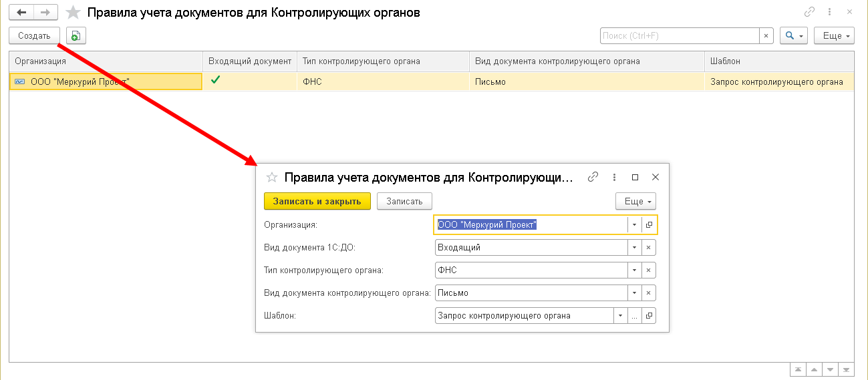Open the Организация field's open-form icon
The image size is (868, 380).
(649, 225)
